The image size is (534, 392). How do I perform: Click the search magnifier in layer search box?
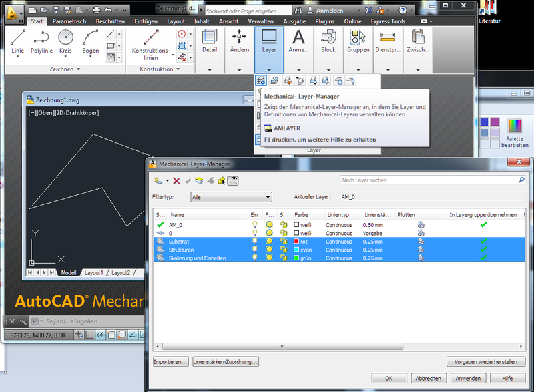tap(521, 180)
